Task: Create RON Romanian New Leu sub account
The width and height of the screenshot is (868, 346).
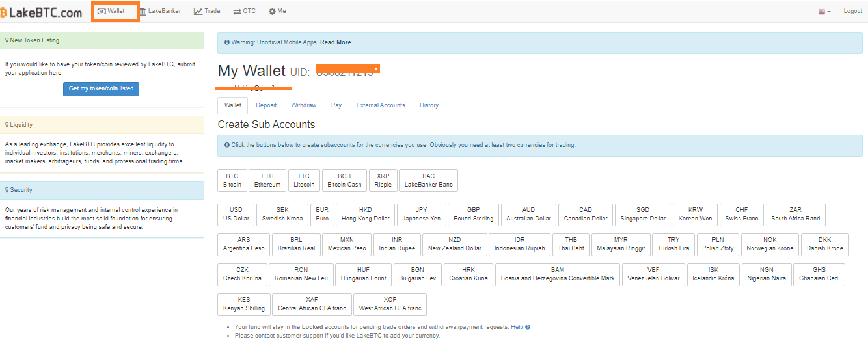Action: (x=301, y=274)
